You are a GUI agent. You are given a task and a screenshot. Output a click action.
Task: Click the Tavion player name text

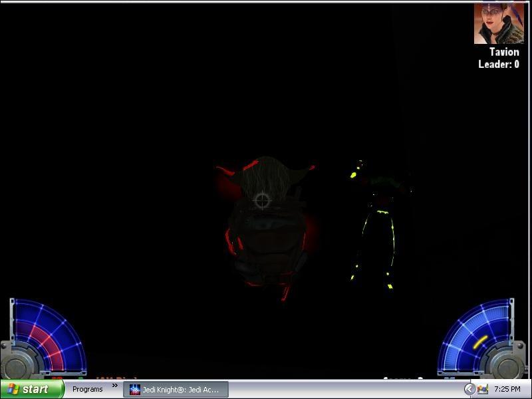pyautogui.click(x=504, y=52)
